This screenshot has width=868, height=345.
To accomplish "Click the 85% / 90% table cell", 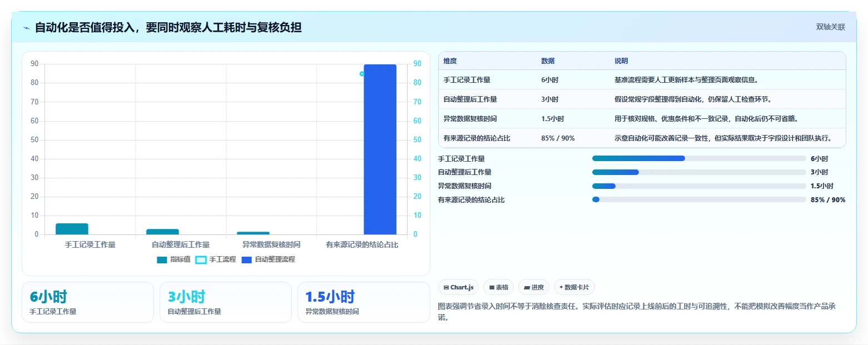I will tap(558, 138).
